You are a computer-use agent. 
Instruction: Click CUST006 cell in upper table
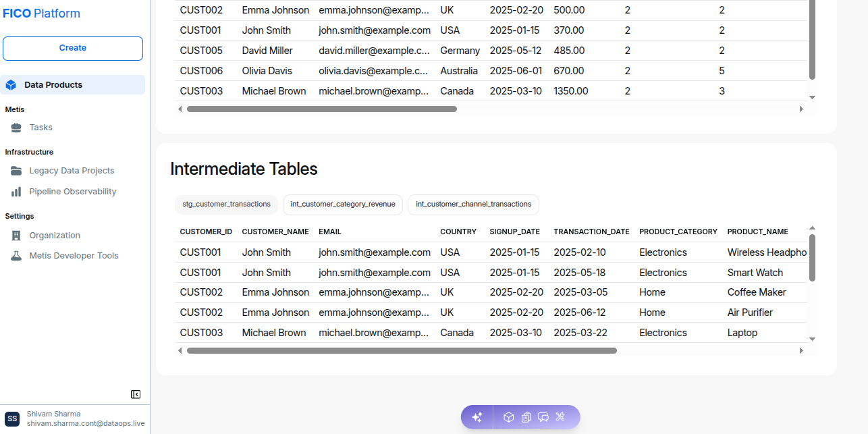click(x=201, y=71)
